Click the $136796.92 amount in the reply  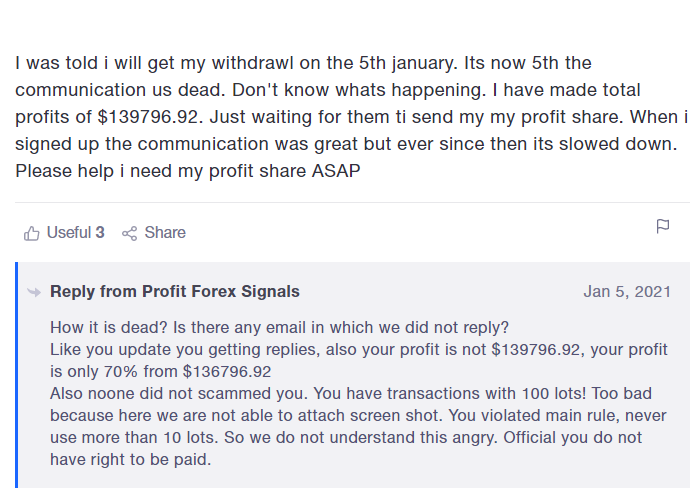[x=227, y=372]
